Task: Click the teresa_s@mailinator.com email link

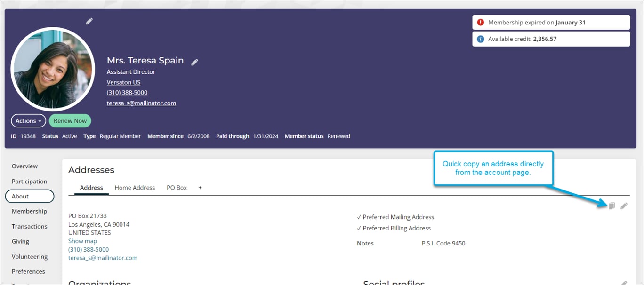Action: pos(141,103)
